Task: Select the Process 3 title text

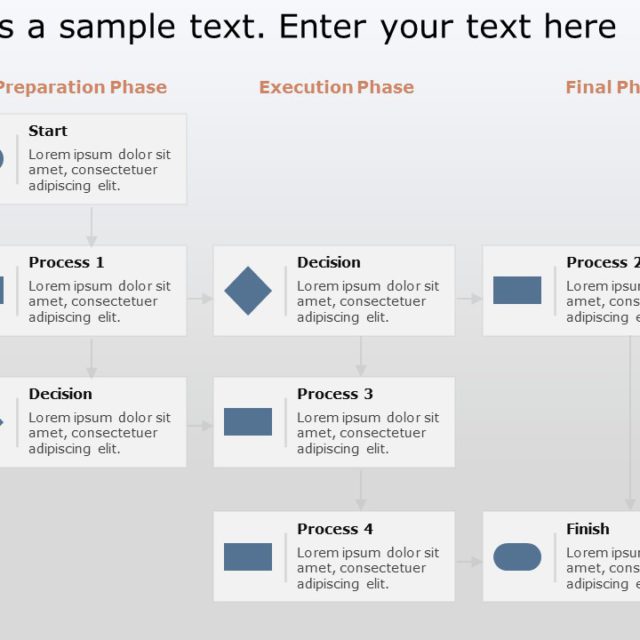Action: [x=335, y=394]
